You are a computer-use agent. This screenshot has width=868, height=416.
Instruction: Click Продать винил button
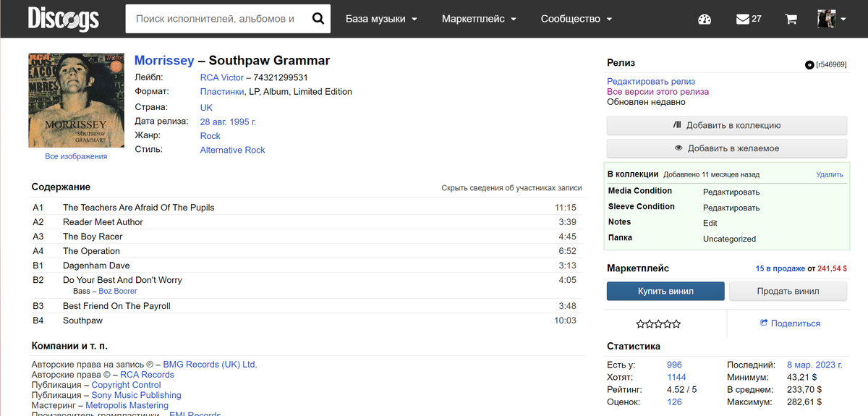tap(788, 291)
